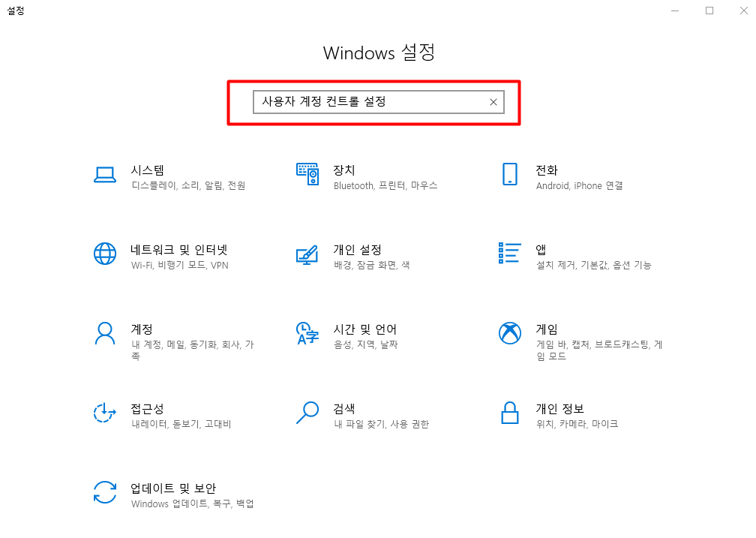
Task: Click text 설치 제거, 기본값, 옵션 기능
Action: click(594, 265)
